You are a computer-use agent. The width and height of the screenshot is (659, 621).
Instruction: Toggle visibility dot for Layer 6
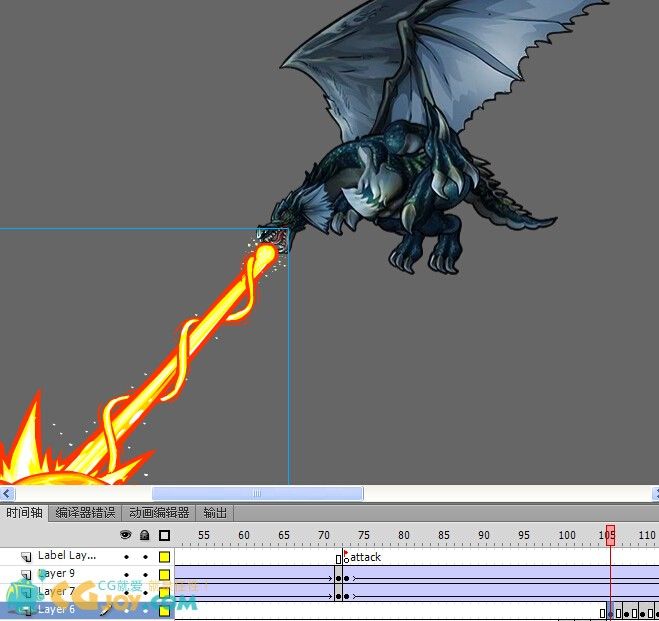coord(126,610)
